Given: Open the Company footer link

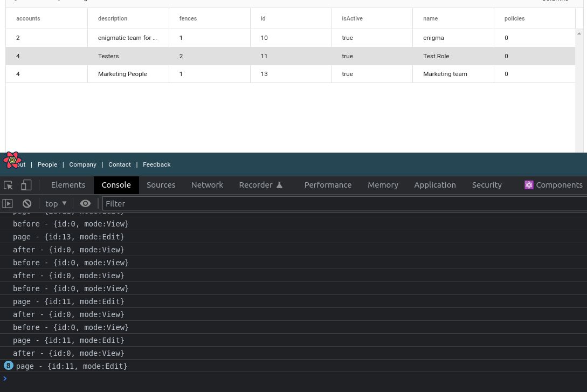Looking at the screenshot, I should (82, 164).
